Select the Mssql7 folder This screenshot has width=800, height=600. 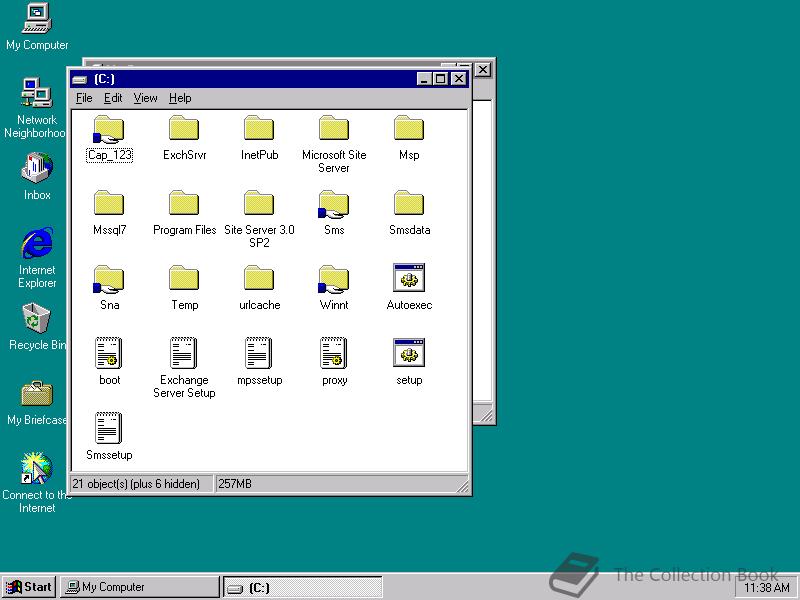point(109,213)
